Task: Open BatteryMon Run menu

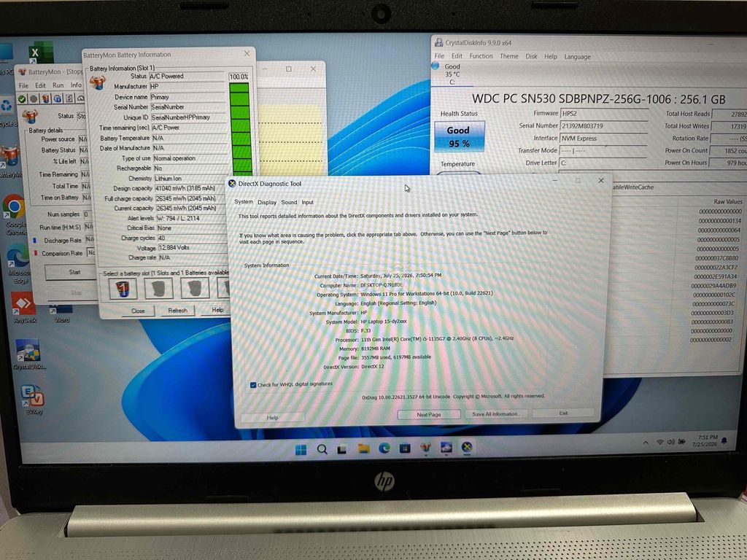Action: click(x=58, y=85)
